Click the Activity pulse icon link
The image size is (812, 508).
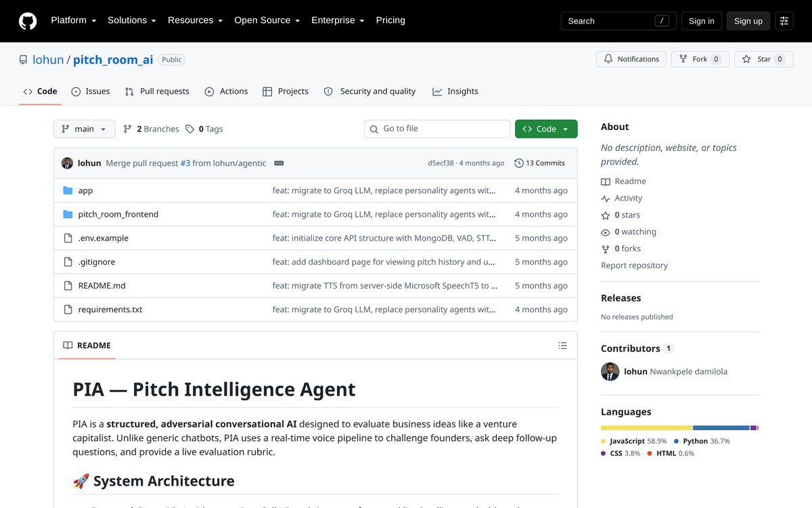[x=606, y=198]
